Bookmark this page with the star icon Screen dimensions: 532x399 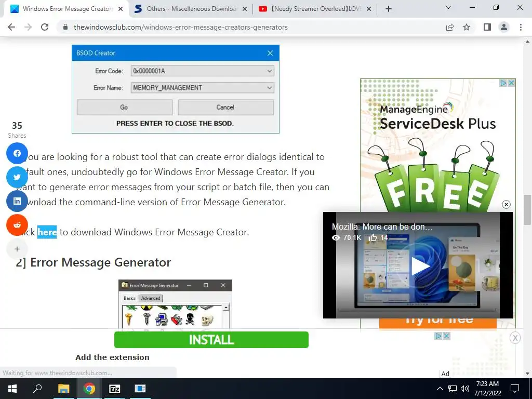pyautogui.click(x=467, y=27)
